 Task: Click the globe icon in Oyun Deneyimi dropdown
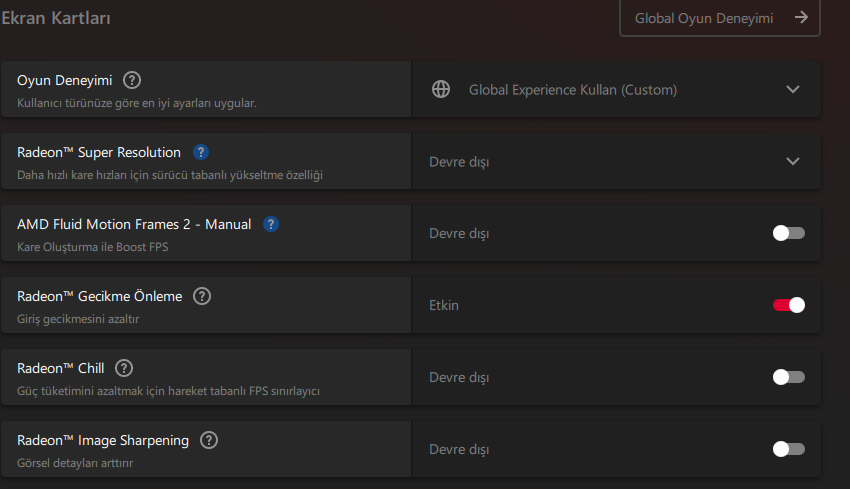click(441, 90)
